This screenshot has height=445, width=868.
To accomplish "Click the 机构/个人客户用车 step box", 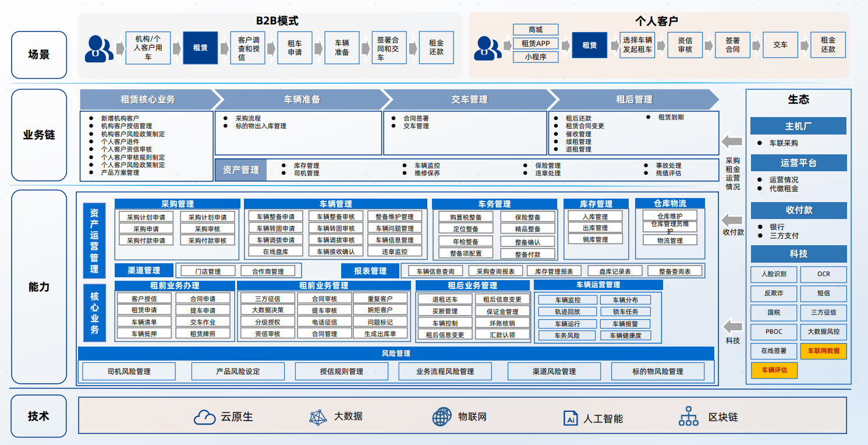I will point(148,48).
